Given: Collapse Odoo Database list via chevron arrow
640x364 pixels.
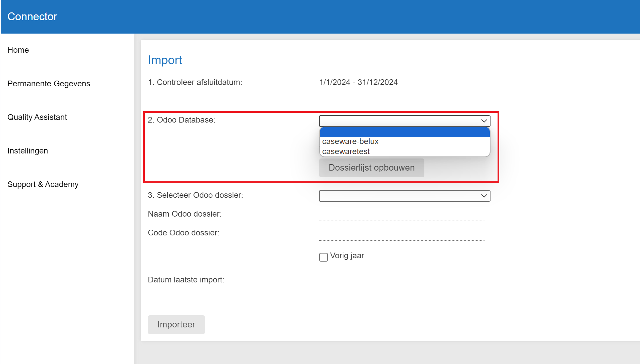Looking at the screenshot, I should click(484, 121).
